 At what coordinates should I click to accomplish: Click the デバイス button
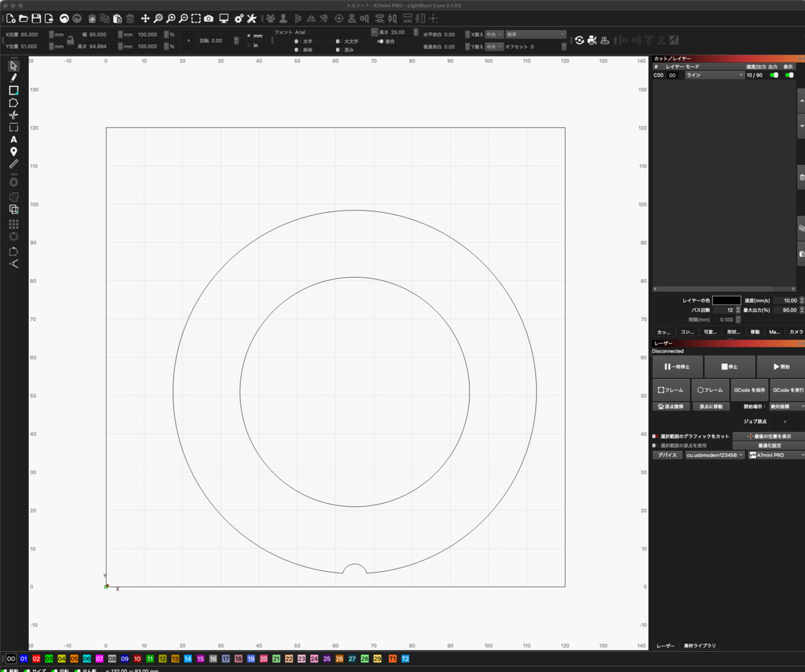pos(667,455)
